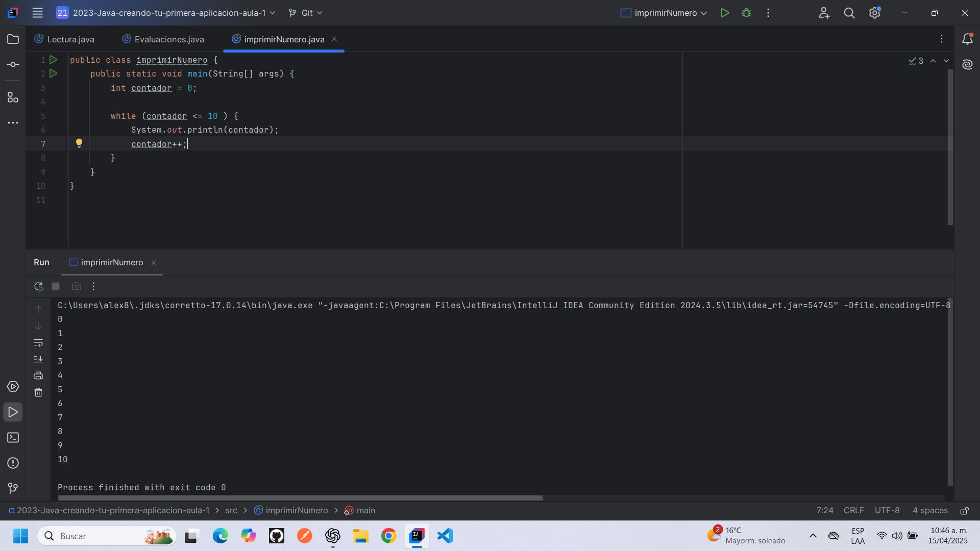Open the Commit tool window
This screenshot has width=980, height=551.
[x=13, y=65]
